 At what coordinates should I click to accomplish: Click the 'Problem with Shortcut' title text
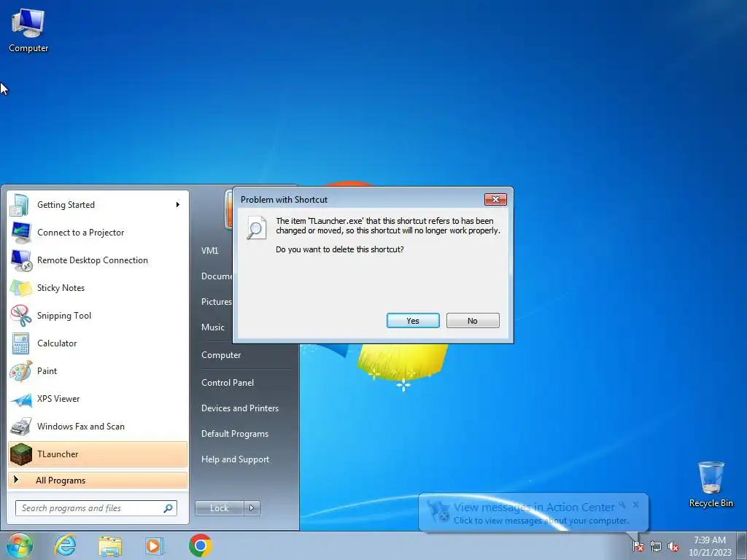[284, 200]
